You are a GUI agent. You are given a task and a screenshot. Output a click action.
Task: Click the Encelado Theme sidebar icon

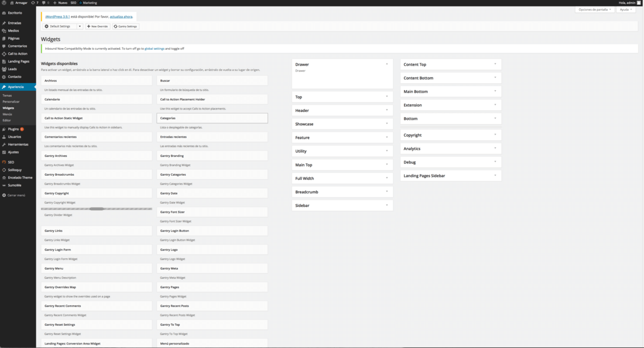point(4,178)
